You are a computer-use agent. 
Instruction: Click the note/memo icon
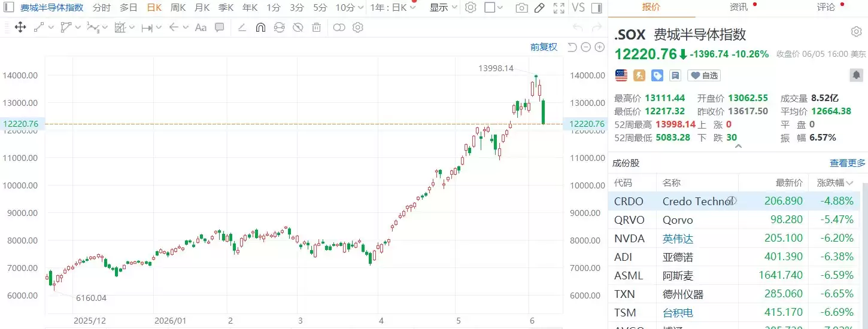(x=675, y=75)
